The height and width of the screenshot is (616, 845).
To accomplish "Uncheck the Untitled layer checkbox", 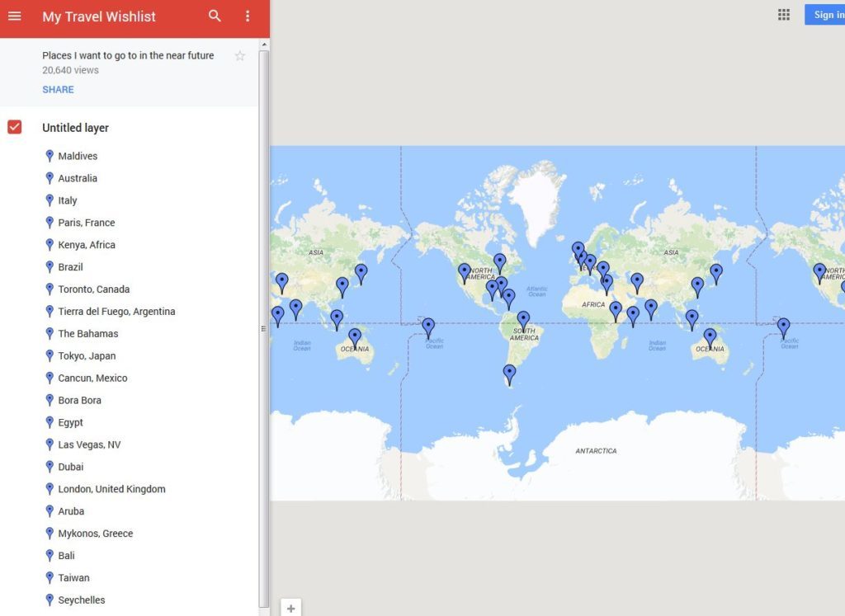I will (14, 127).
